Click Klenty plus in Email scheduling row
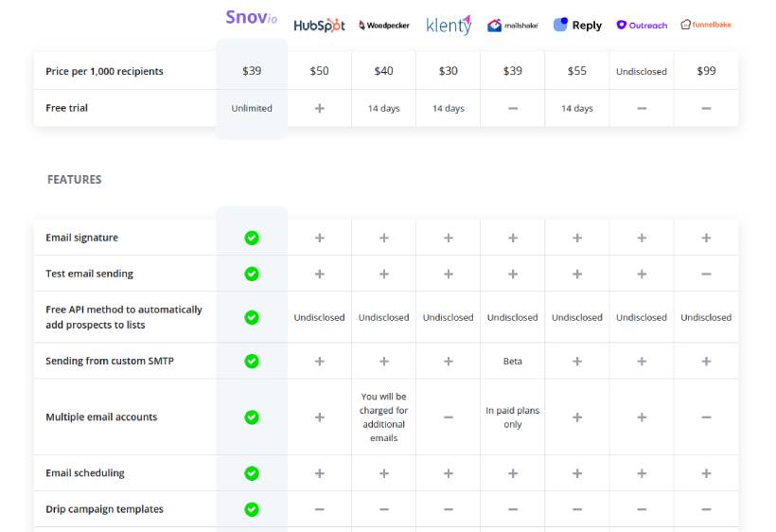The image size is (776, 532). tap(449, 473)
